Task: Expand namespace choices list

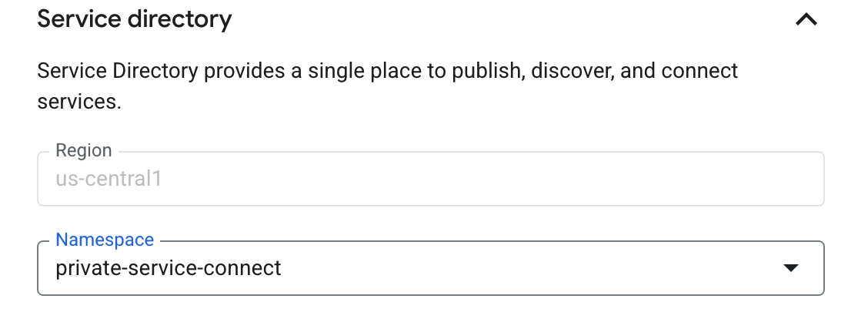Action: point(790,268)
